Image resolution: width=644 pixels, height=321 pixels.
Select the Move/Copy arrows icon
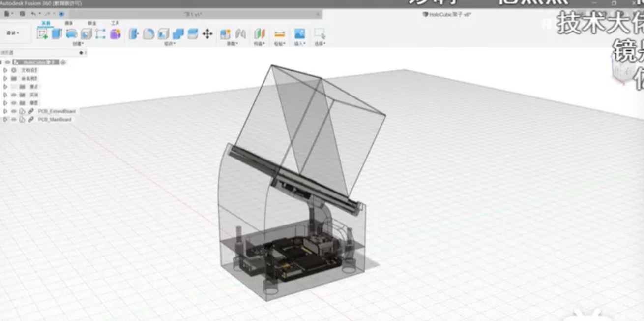pyautogui.click(x=207, y=34)
